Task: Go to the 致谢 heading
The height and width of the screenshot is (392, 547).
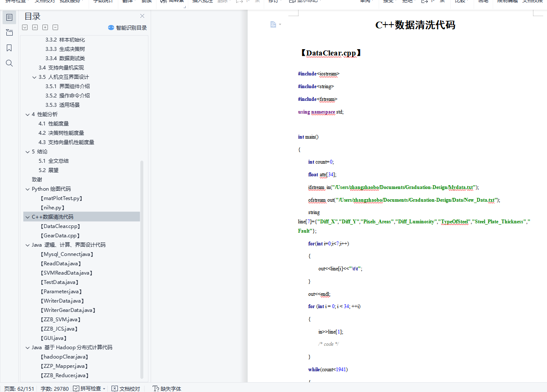Action: [x=37, y=180]
